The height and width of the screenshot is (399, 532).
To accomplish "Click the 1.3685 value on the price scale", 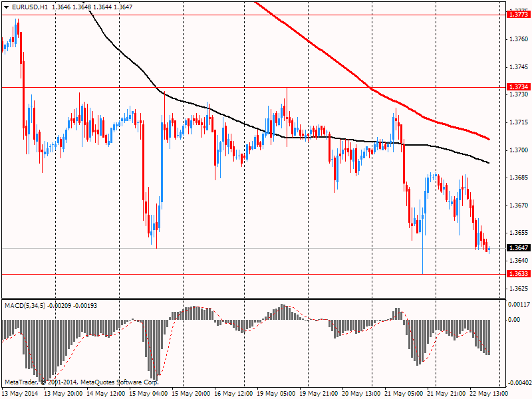I will tap(519, 178).
